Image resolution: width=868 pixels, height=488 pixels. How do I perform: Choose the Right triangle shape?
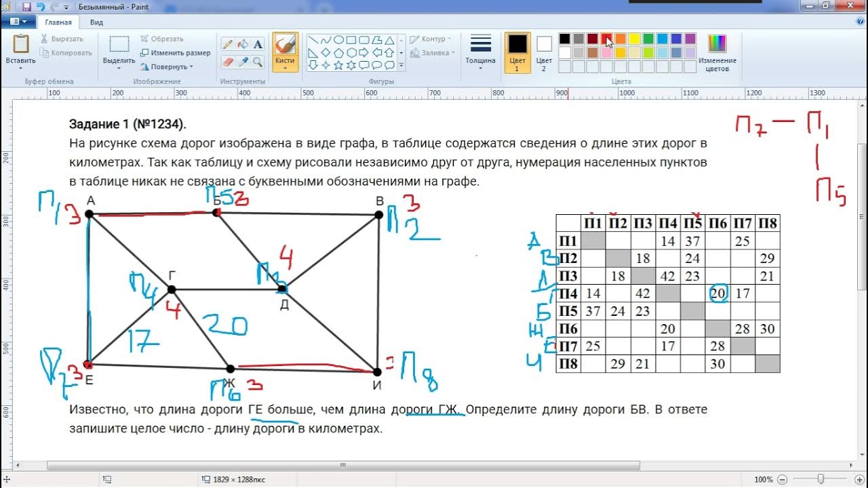click(x=313, y=53)
